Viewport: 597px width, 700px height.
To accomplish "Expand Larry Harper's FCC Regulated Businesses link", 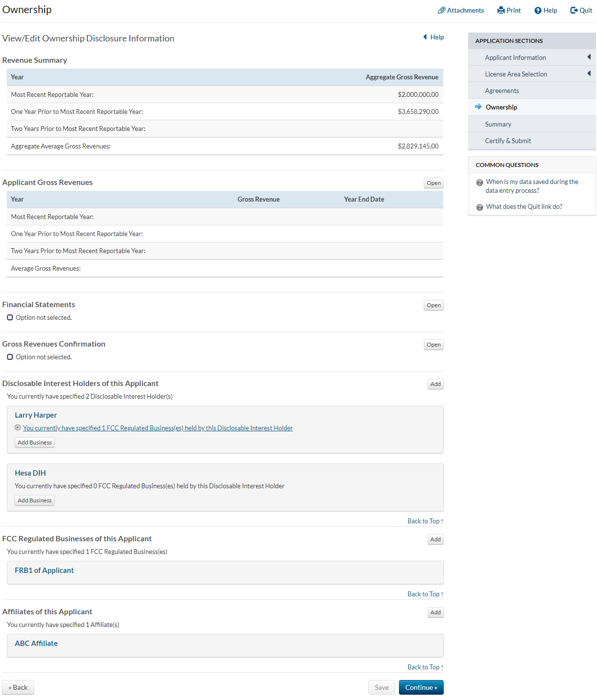I will pos(158,428).
